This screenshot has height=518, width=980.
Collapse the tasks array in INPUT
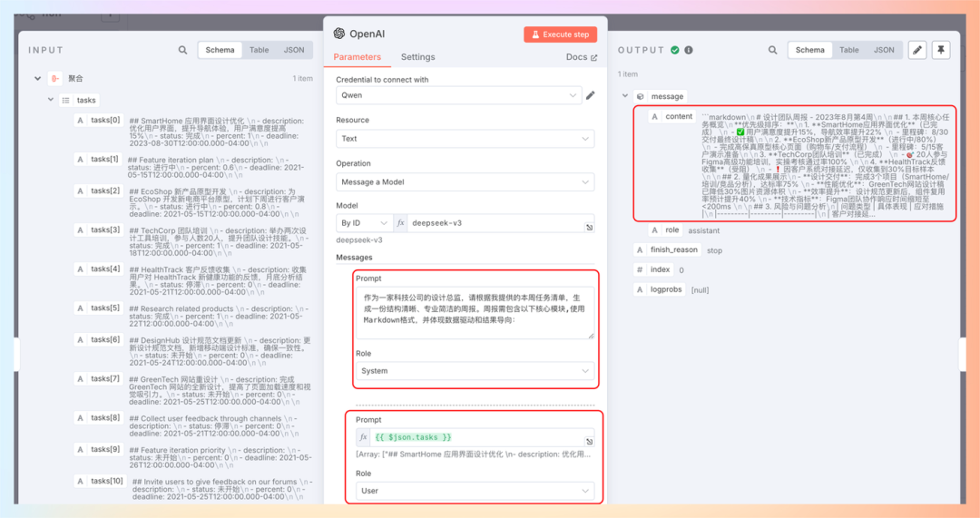click(51, 100)
